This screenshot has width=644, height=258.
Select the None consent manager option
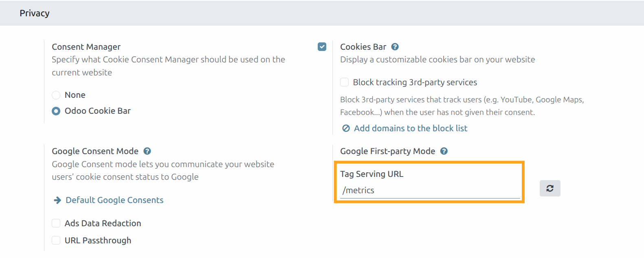pyautogui.click(x=56, y=95)
